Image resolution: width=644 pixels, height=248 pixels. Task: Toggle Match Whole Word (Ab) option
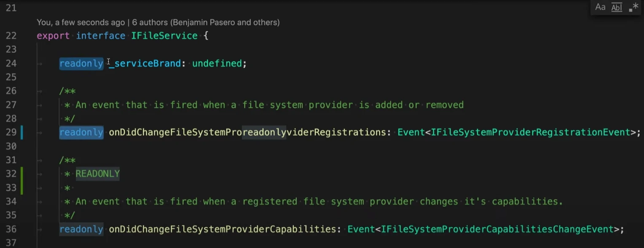[x=617, y=7]
